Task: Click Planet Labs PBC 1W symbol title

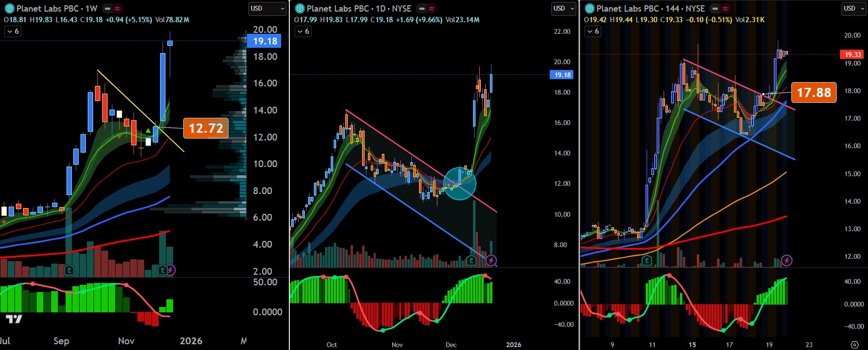Action: tap(57, 9)
